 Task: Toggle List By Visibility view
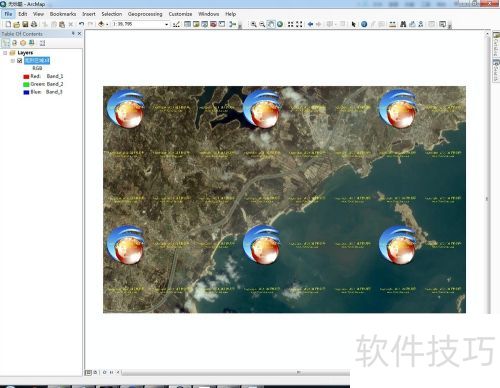[23, 43]
